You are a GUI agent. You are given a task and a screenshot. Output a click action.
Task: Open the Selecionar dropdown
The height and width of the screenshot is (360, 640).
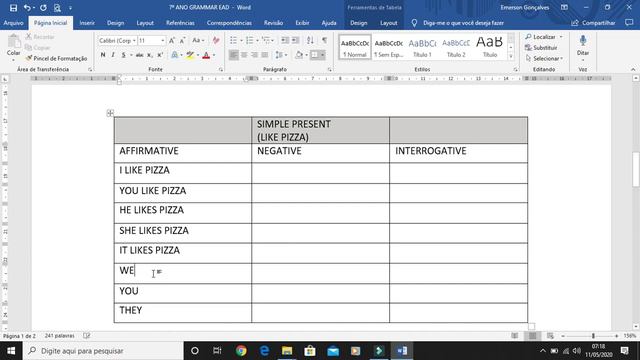click(544, 58)
